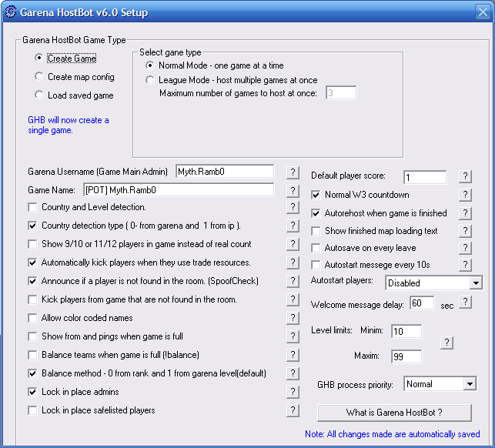Click the Garena HostBot title bar gear icon

coord(11,12)
